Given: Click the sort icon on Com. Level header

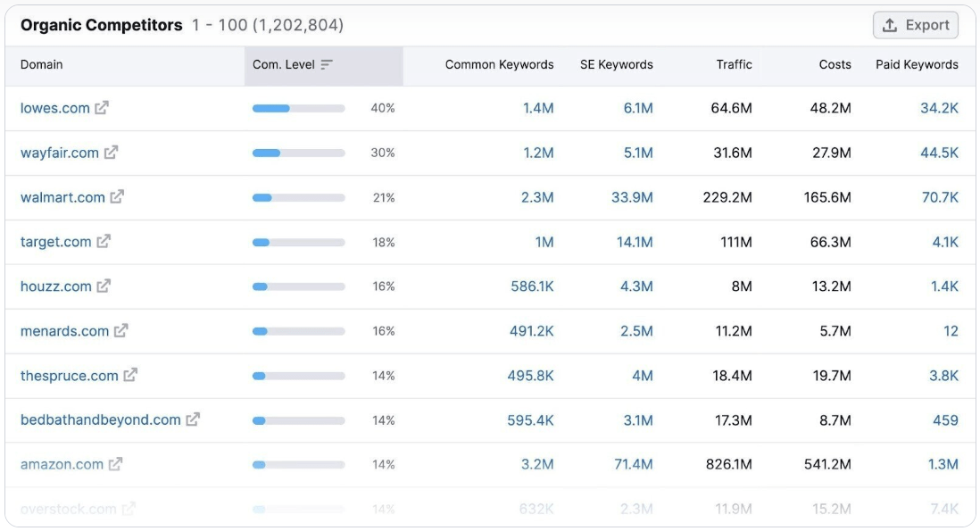Looking at the screenshot, I should 328,63.
